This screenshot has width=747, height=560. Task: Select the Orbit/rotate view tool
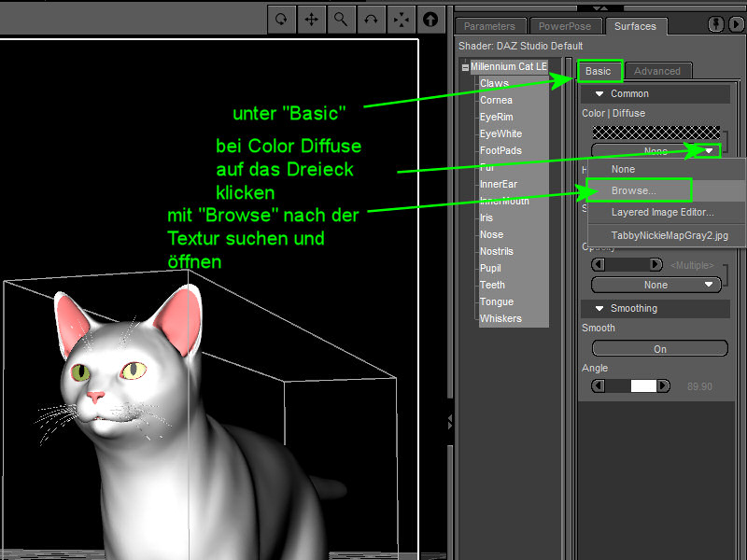tap(282, 19)
